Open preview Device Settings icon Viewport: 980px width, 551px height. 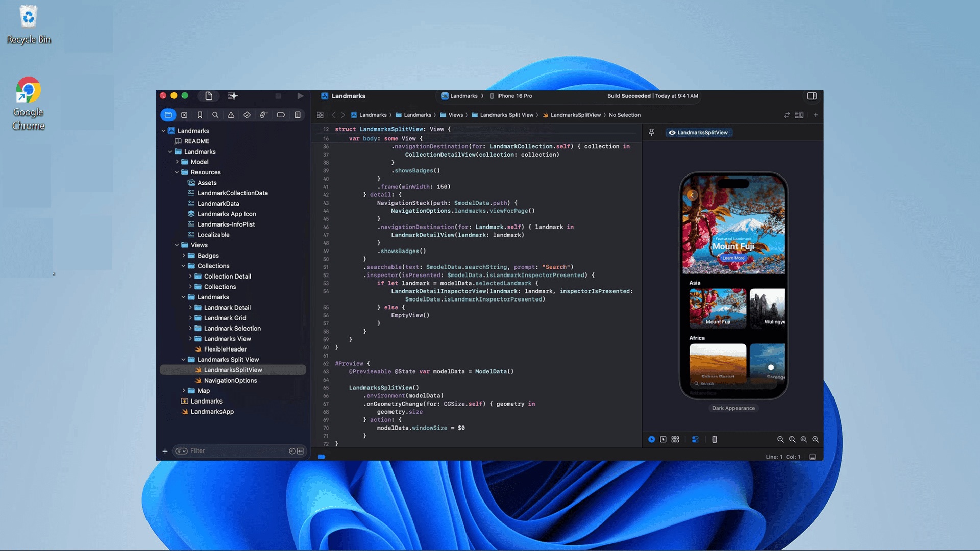tap(695, 439)
